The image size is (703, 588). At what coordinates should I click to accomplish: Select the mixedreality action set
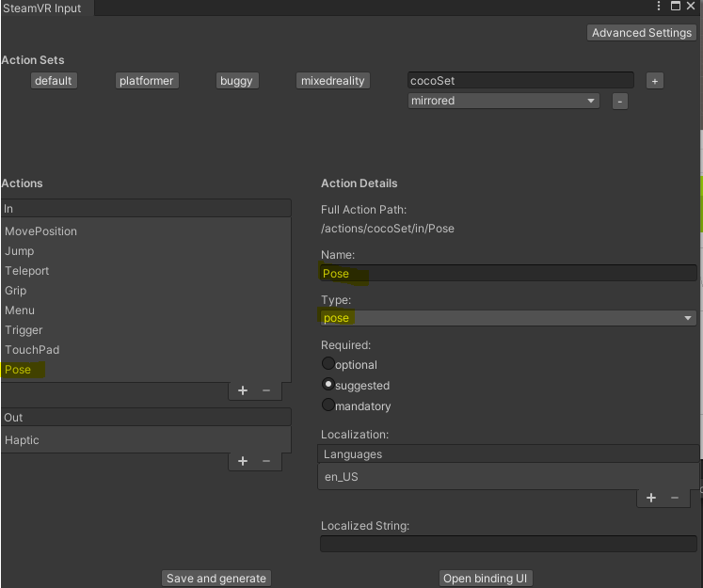[x=332, y=81]
